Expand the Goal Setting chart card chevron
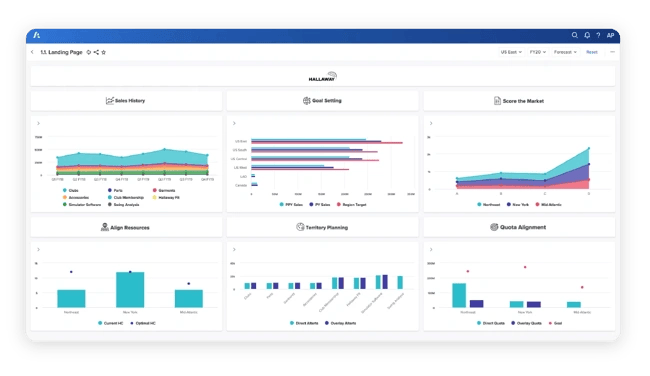The image size is (650, 376). pyautogui.click(x=234, y=123)
